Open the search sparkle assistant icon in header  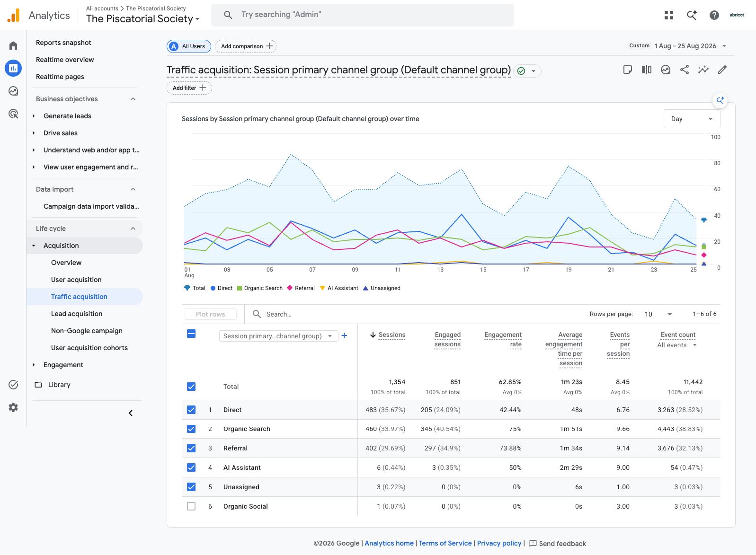tap(692, 15)
